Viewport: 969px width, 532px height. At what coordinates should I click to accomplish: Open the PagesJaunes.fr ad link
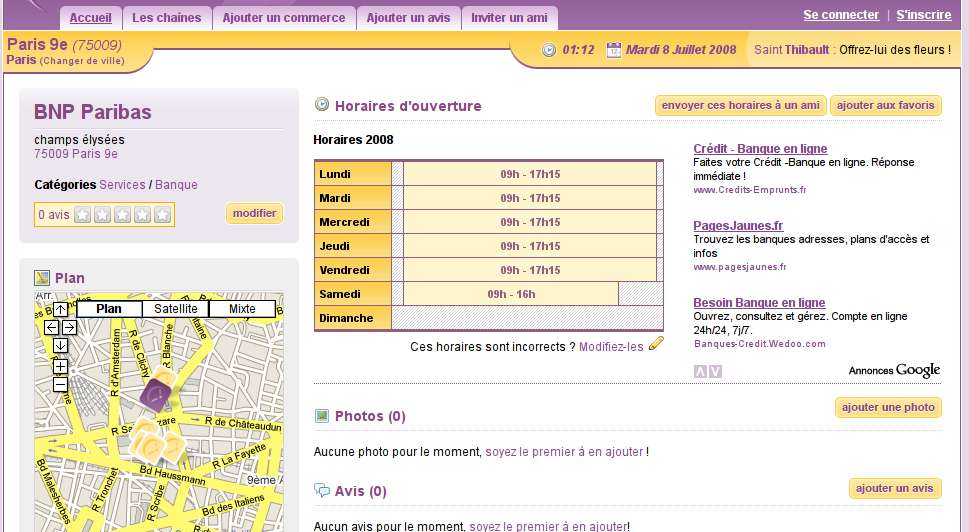(738, 226)
